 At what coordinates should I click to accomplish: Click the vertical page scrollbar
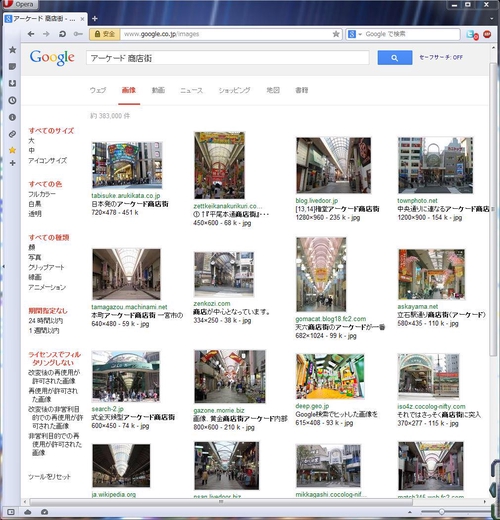click(493, 209)
